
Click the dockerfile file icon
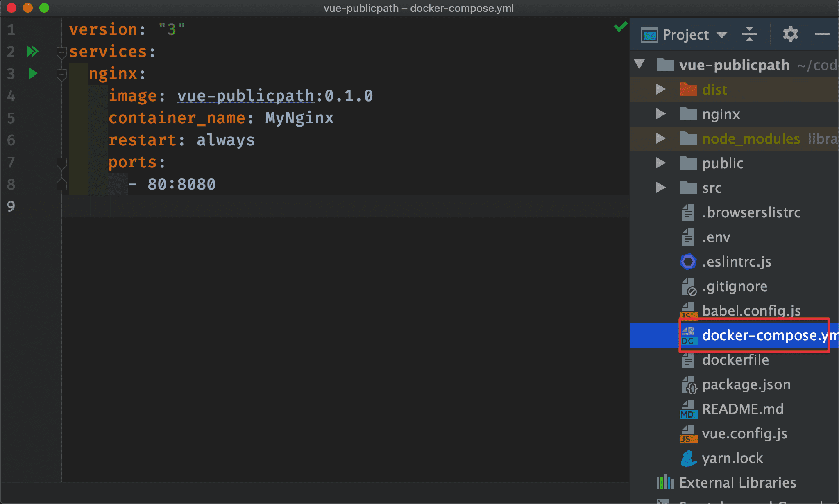click(x=687, y=359)
